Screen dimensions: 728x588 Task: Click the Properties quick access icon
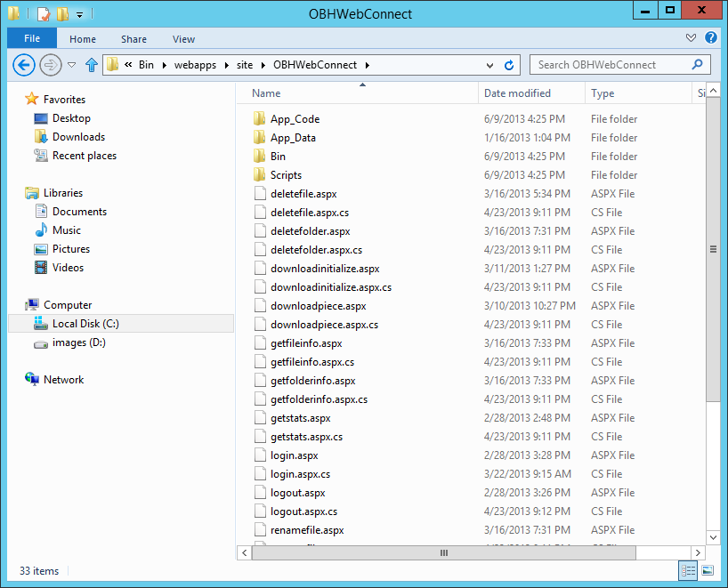(x=44, y=14)
